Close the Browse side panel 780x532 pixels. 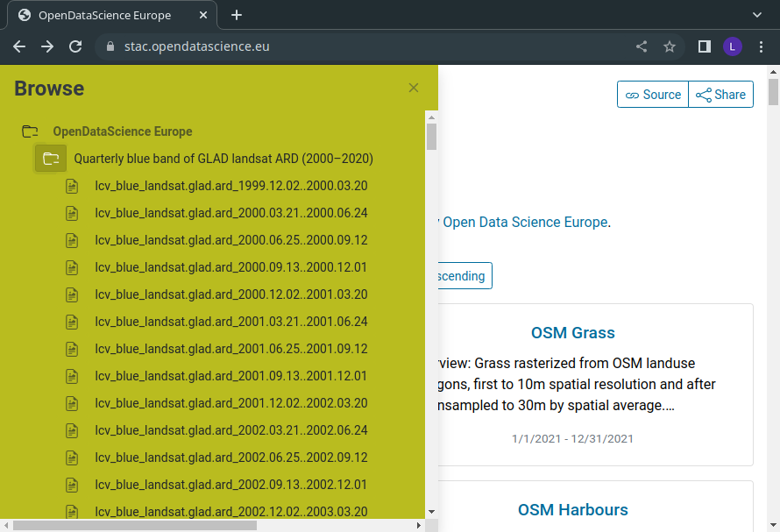point(414,89)
